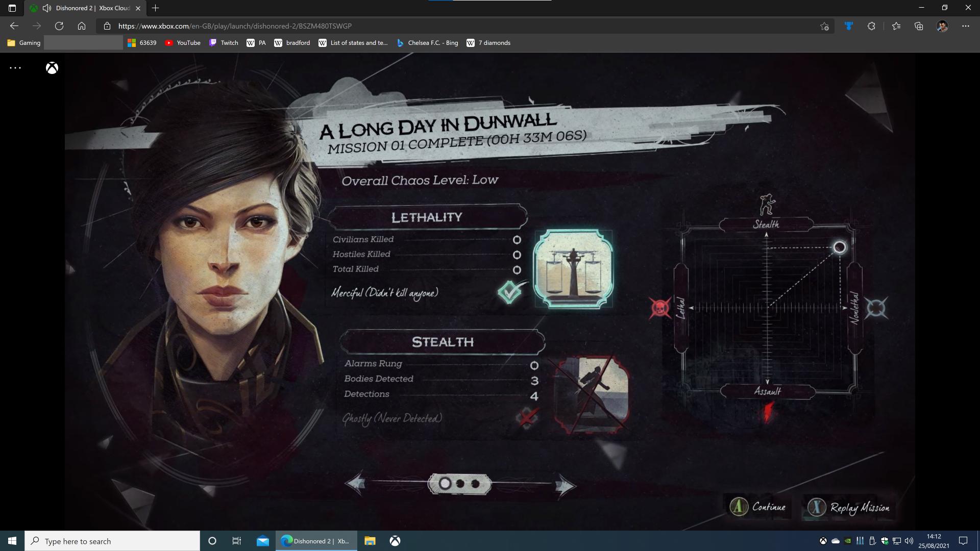Click the 'Bodies Detected' row
The height and width of the screenshot is (551, 980).
point(442,379)
